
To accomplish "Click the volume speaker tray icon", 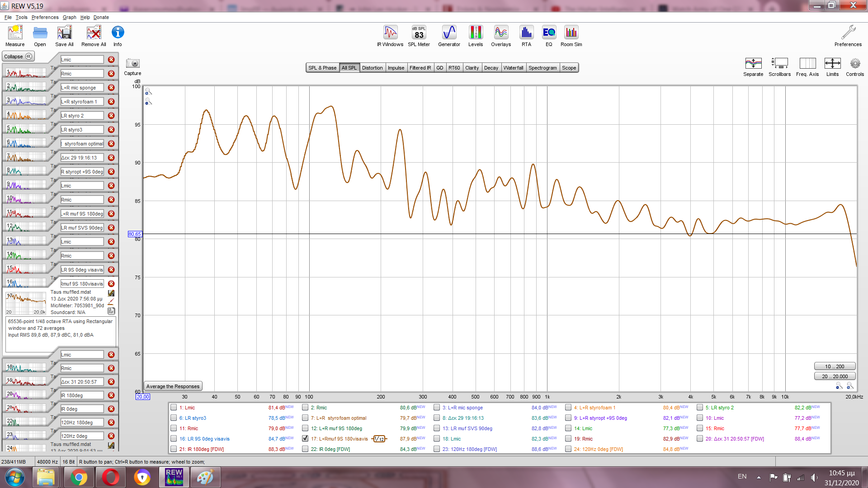I will pos(814,477).
